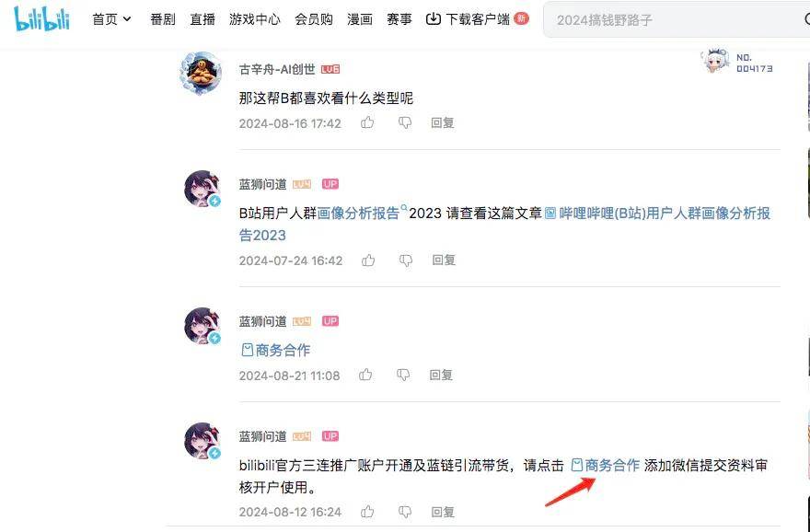810x532 pixels.
Task: Click the 商务合作 link marked by the arrow
Action: point(606,466)
